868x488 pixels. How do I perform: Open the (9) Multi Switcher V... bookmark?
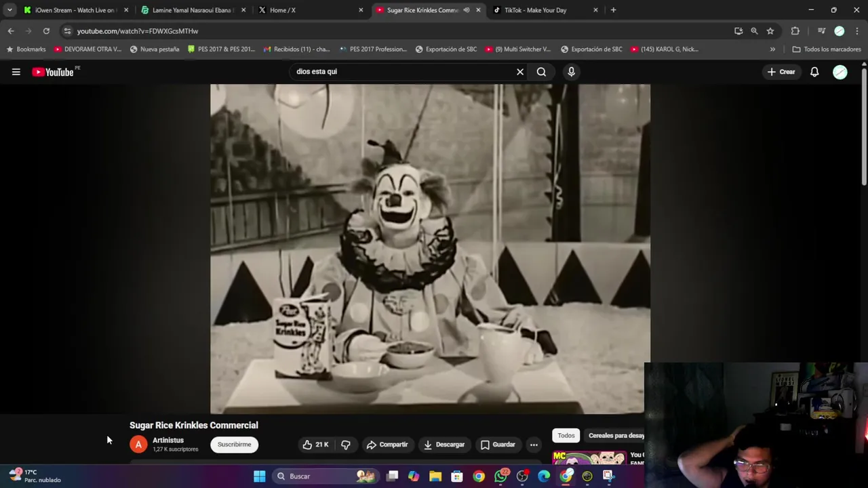coord(517,49)
